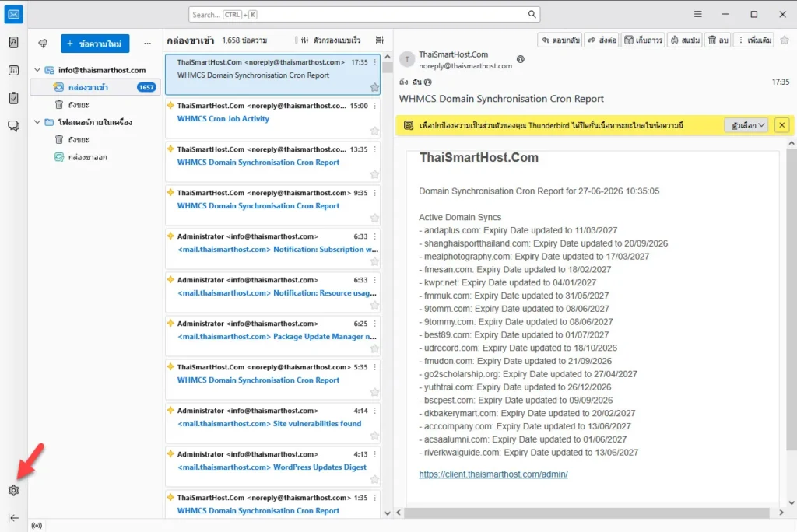Open the 1:35 Domain Synchronisation Cron Report
Image resolution: width=797 pixels, height=532 pixels.
[x=273, y=505]
